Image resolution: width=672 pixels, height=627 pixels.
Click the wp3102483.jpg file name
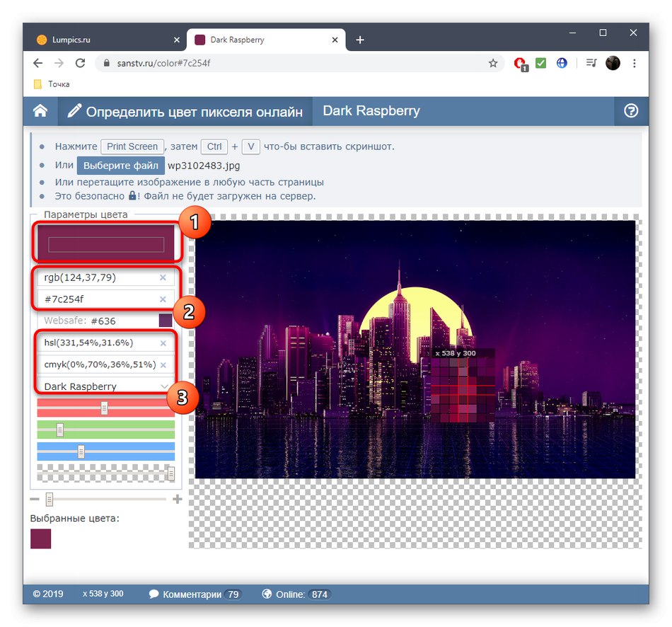coord(204,166)
